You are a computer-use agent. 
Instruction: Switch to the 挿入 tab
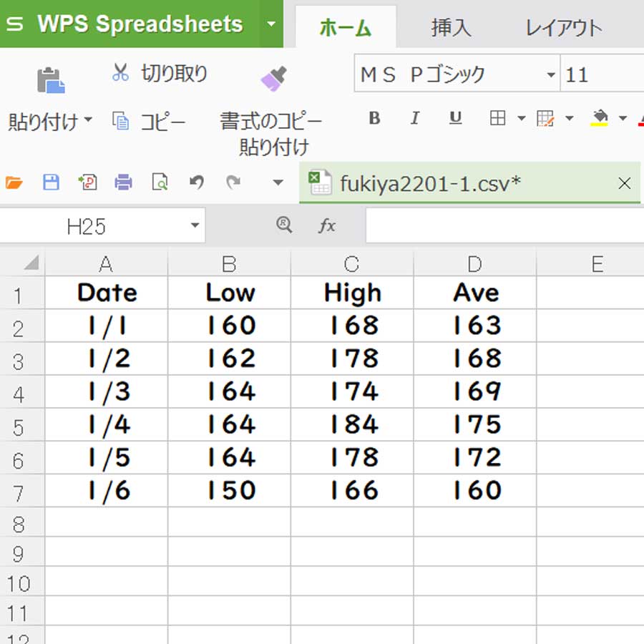pos(451,28)
